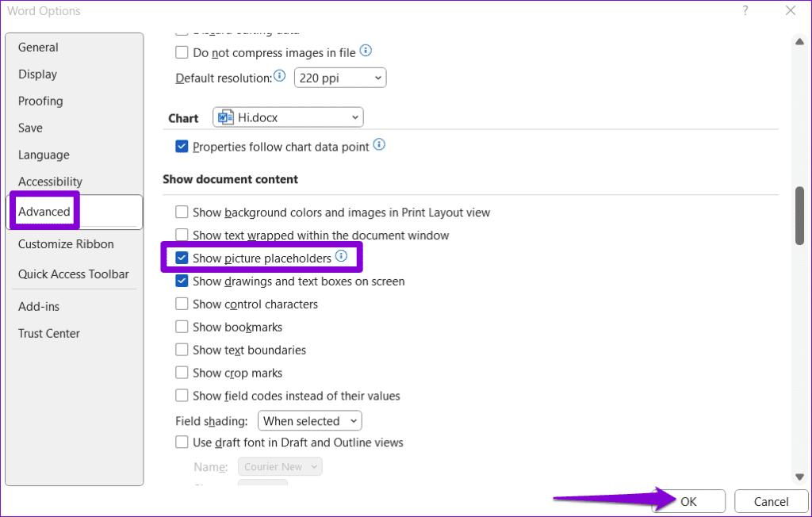The height and width of the screenshot is (517, 812).
Task: Open Customize Ribbon settings
Action: [x=65, y=243]
